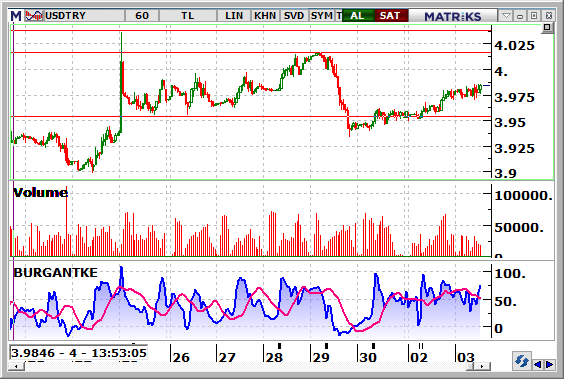
Task: Close the USDTRY chart window
Action: point(549,16)
